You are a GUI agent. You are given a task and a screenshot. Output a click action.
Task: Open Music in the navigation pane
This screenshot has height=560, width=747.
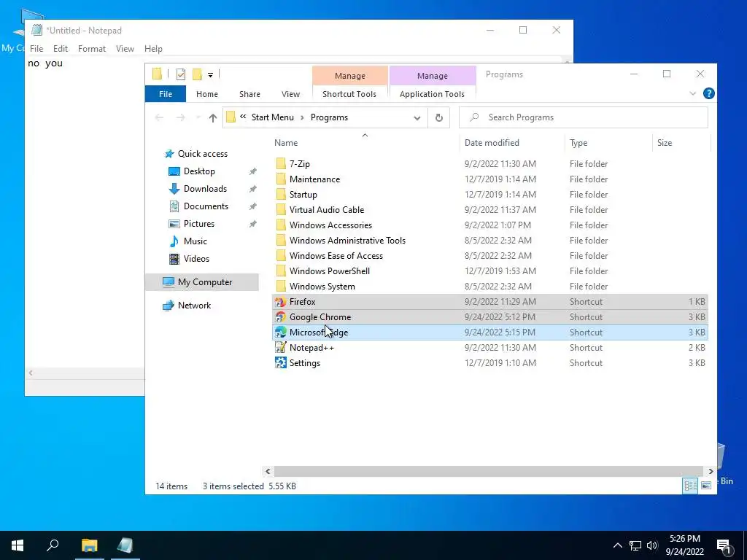tap(196, 241)
